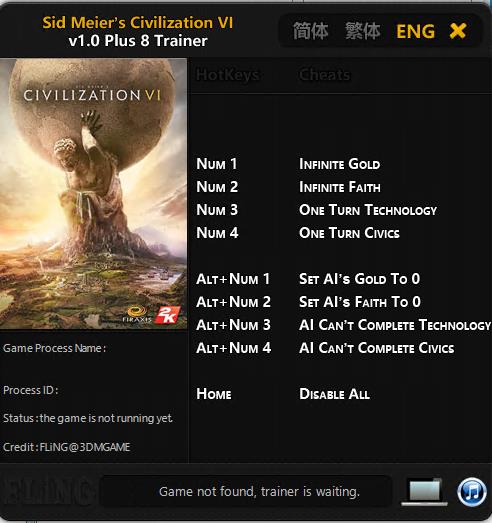
Task: Select 简体 simplified Chinese language
Action: pos(310,31)
